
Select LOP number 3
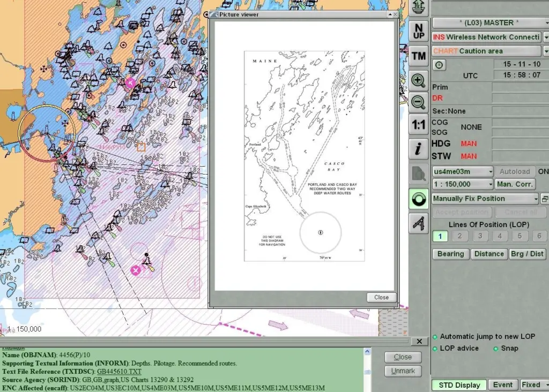pos(480,236)
